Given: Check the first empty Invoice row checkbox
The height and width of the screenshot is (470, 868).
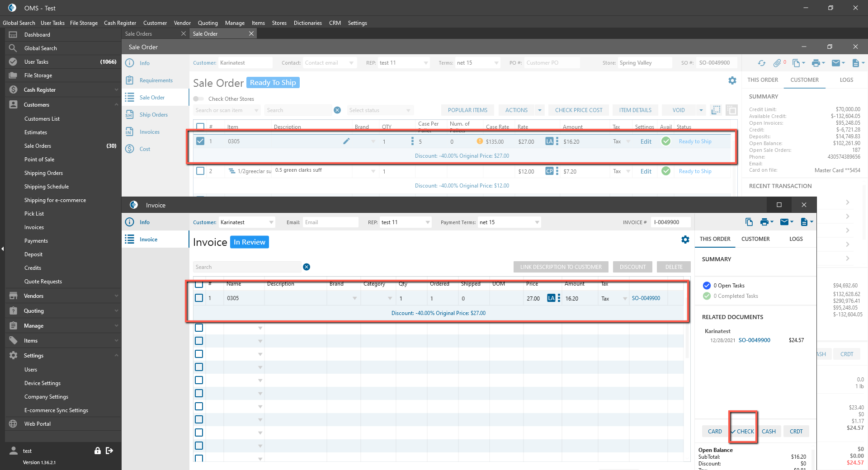Looking at the screenshot, I should tap(199, 328).
